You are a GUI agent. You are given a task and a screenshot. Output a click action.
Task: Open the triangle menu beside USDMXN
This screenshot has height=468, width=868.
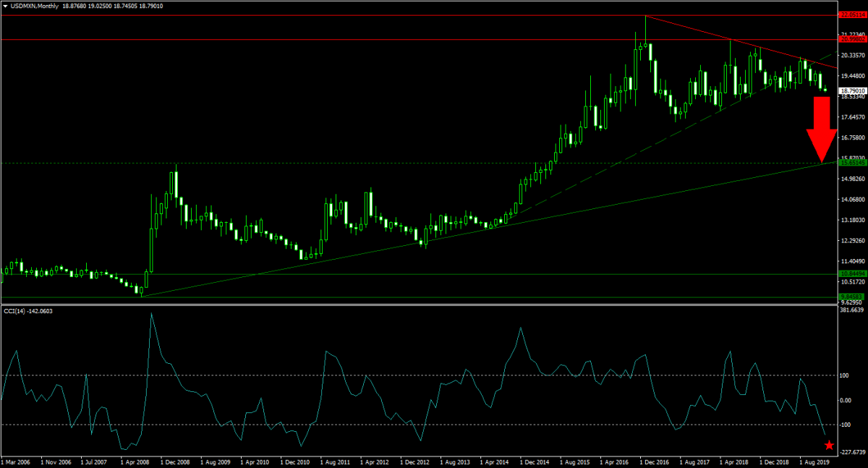(x=5, y=6)
